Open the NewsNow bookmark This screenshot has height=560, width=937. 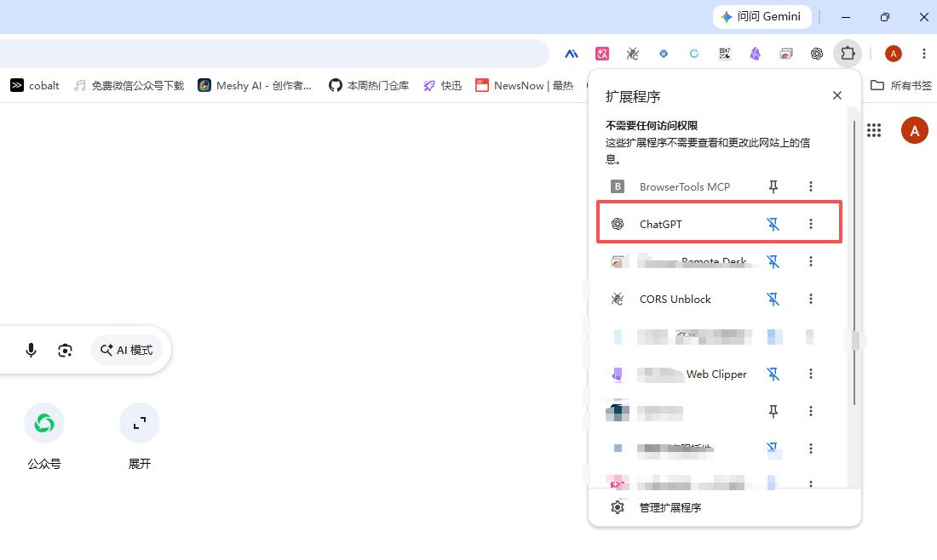pos(525,85)
